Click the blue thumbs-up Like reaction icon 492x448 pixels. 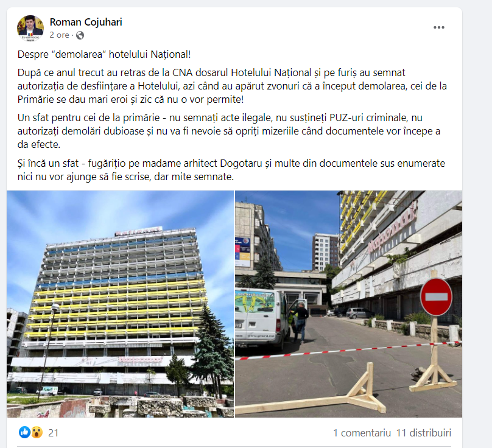pos(24,432)
